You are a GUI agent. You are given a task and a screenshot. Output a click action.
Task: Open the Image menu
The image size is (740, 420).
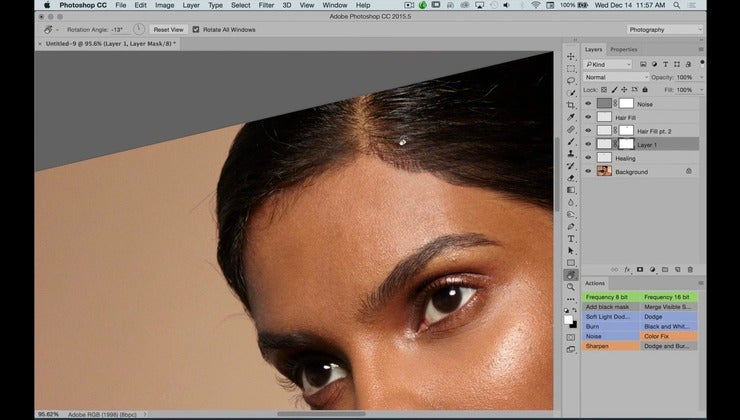[164, 5]
